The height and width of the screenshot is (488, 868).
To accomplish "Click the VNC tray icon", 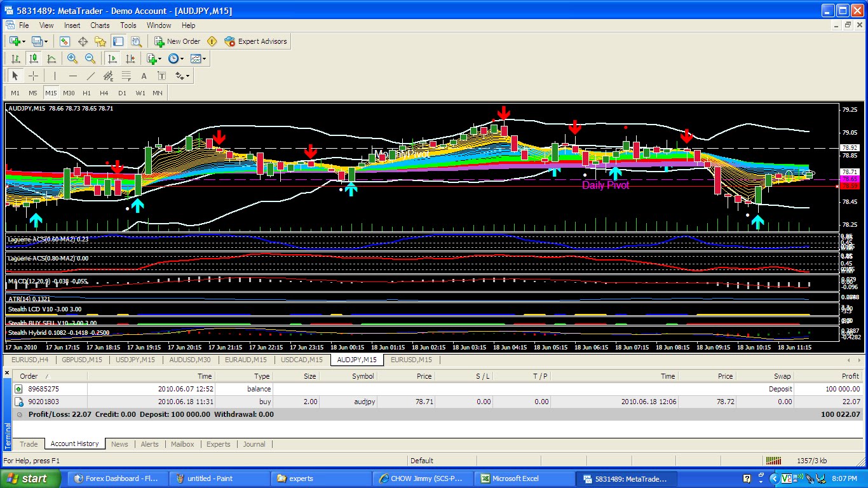I will [x=786, y=478].
